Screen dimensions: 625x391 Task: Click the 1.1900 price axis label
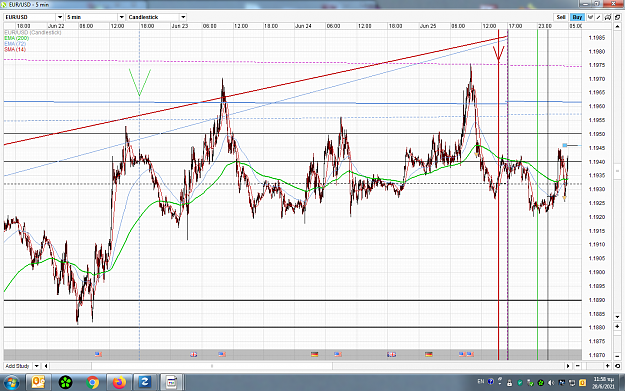coord(597,272)
